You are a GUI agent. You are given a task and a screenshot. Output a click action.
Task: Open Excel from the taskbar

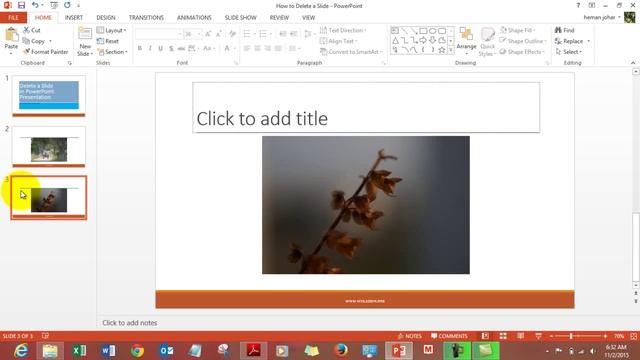(x=79, y=350)
